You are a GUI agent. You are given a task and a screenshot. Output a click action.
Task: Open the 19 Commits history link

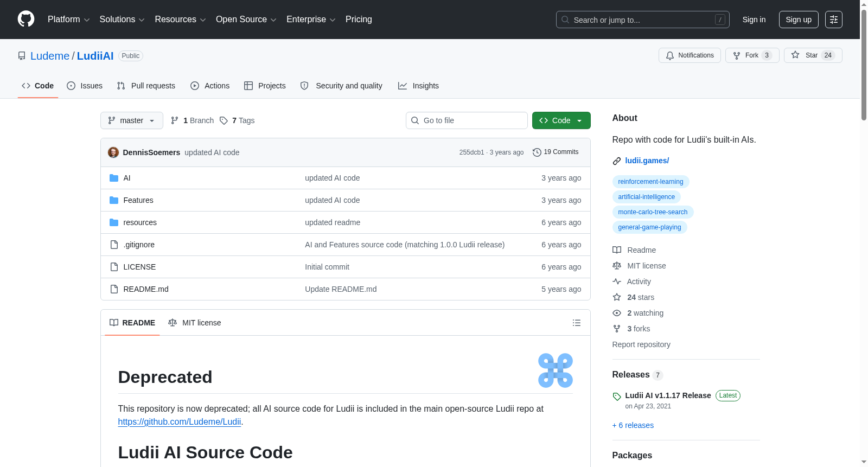[556, 152]
